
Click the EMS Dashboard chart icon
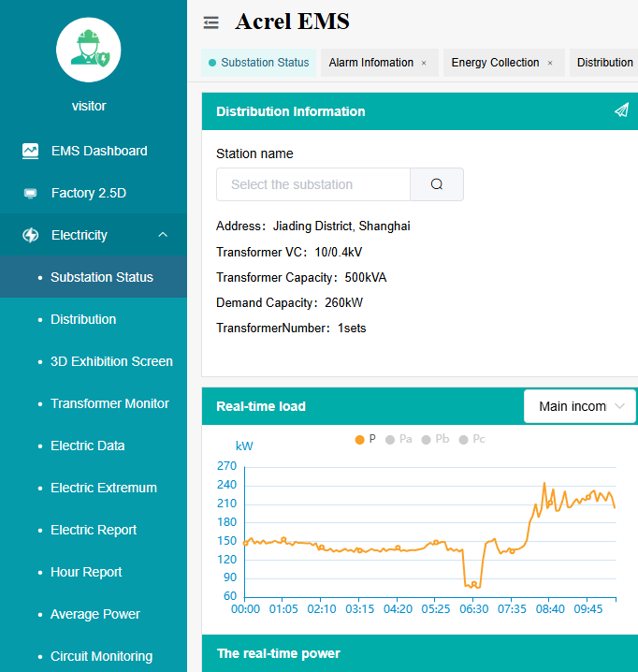click(31, 151)
